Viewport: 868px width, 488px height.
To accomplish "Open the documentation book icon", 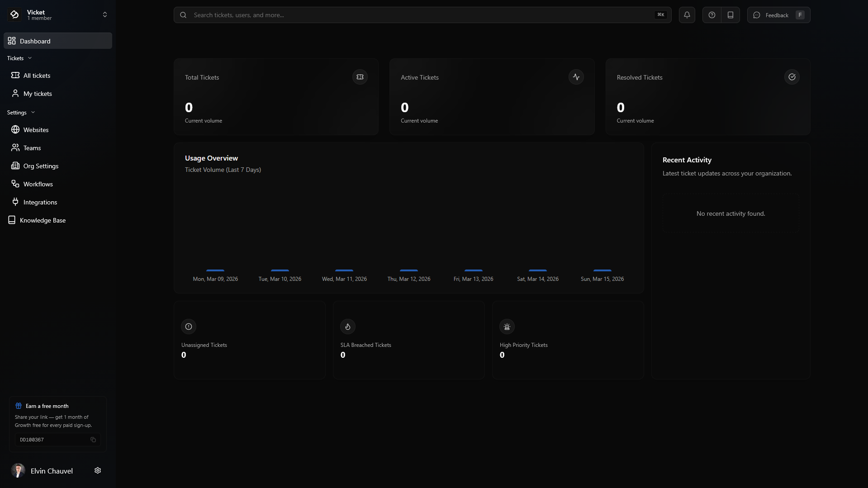I will coord(730,14).
